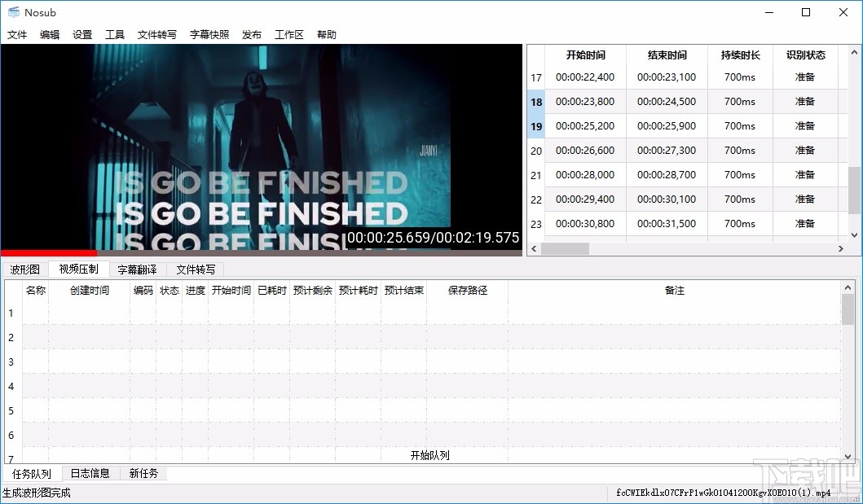Click the 备注 column header
The width and height of the screenshot is (863, 504).
pyautogui.click(x=675, y=290)
